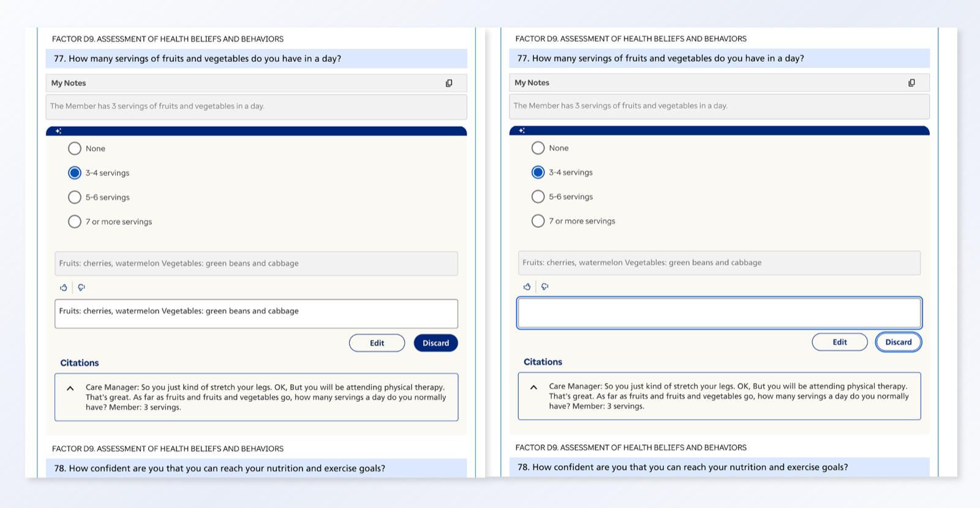Select 5-6 servings in left panel

coord(75,197)
